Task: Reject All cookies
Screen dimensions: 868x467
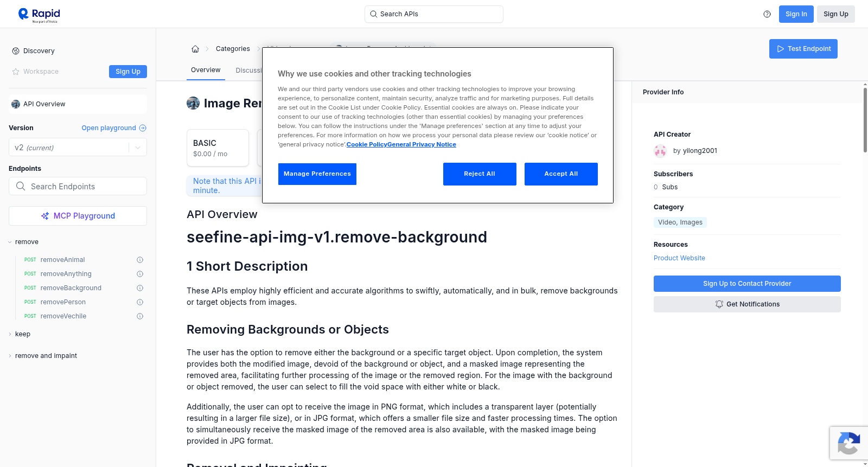Action: pyautogui.click(x=480, y=174)
